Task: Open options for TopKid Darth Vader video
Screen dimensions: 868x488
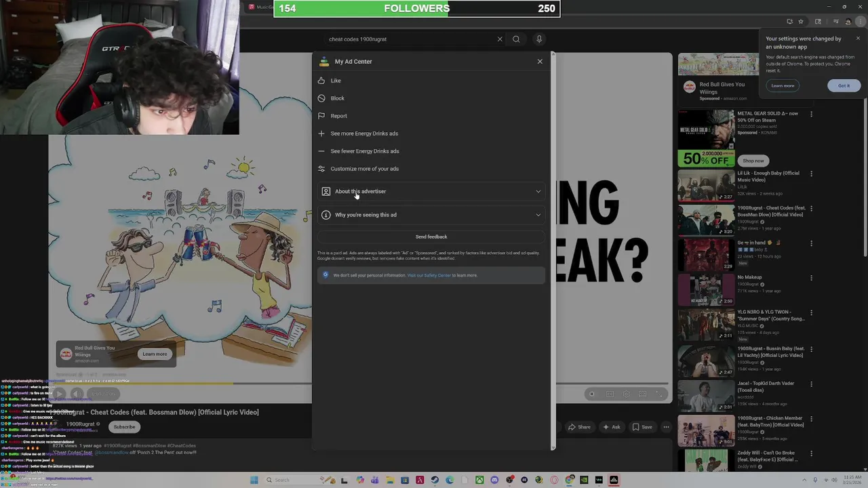Action: click(x=811, y=384)
